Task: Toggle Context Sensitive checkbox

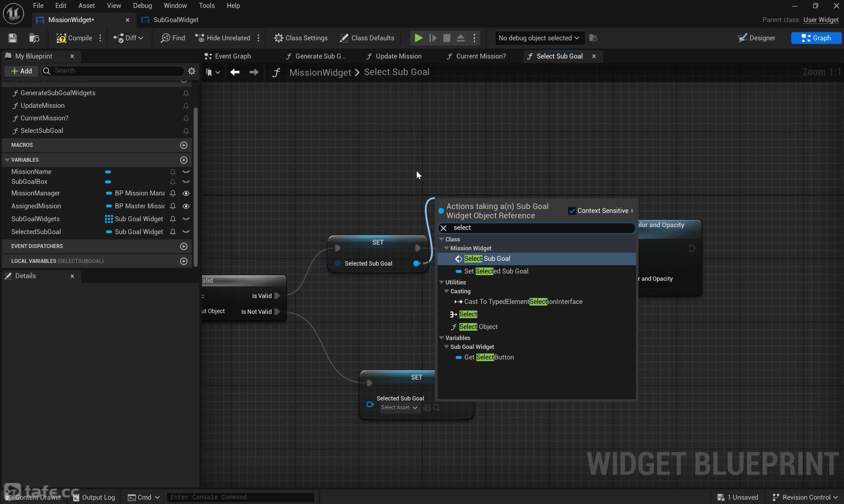Action: point(572,211)
